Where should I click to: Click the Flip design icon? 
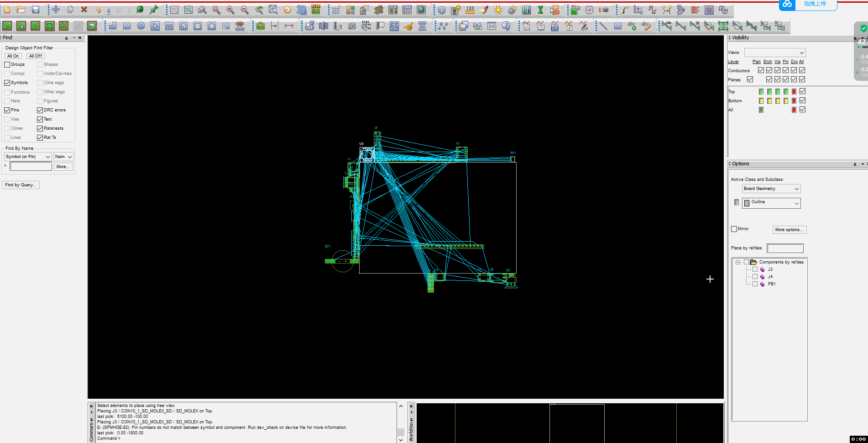[316, 10]
